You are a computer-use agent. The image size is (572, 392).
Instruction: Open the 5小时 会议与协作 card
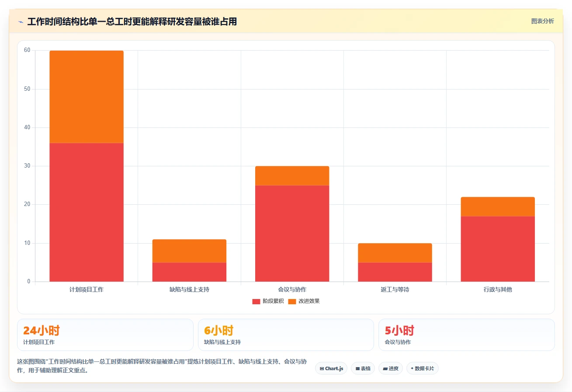coord(467,335)
